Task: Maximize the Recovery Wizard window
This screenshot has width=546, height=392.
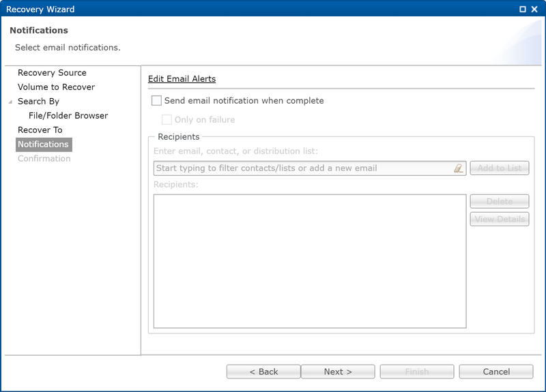Action: [523, 10]
